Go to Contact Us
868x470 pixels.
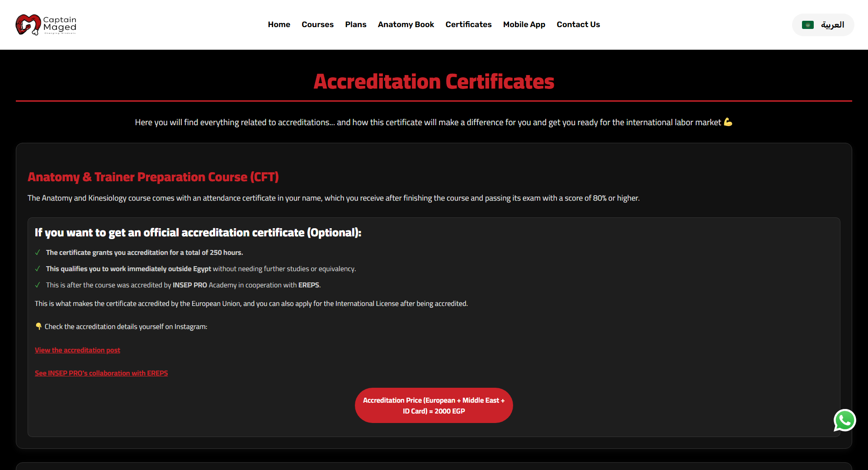click(x=578, y=24)
